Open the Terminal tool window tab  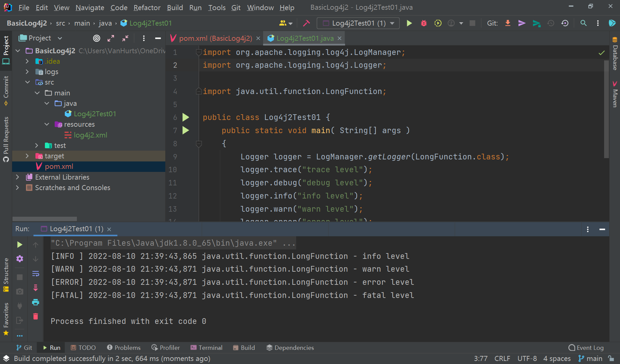206,347
